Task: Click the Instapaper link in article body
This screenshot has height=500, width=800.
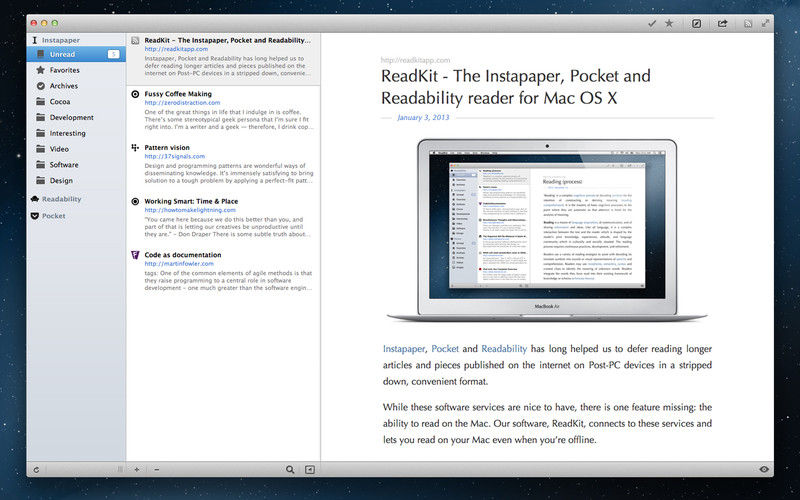Action: 404,349
